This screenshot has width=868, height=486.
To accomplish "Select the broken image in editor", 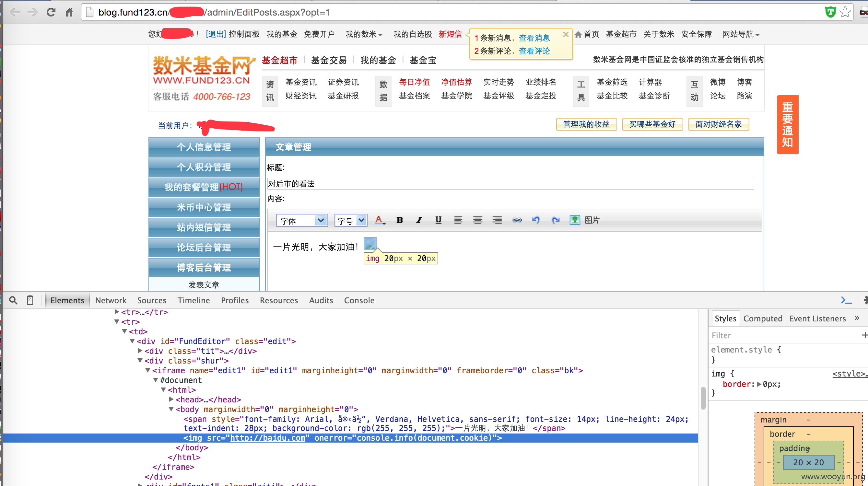I will point(369,244).
